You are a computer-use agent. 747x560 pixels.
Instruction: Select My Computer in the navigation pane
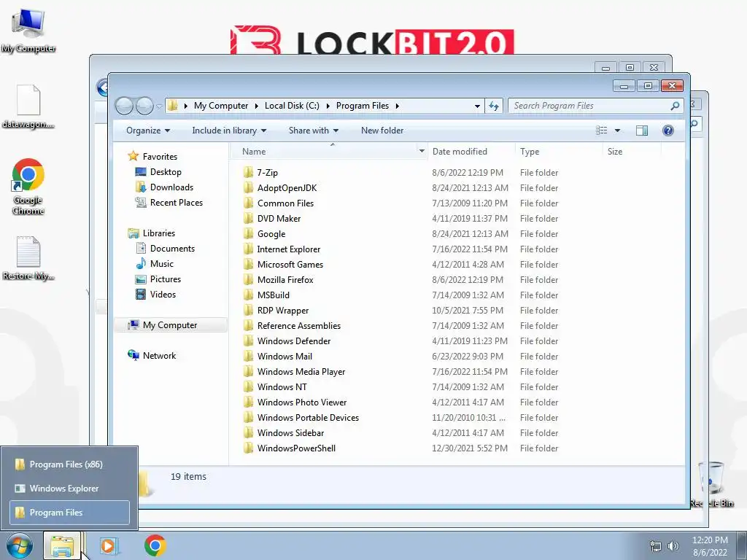pos(171,325)
